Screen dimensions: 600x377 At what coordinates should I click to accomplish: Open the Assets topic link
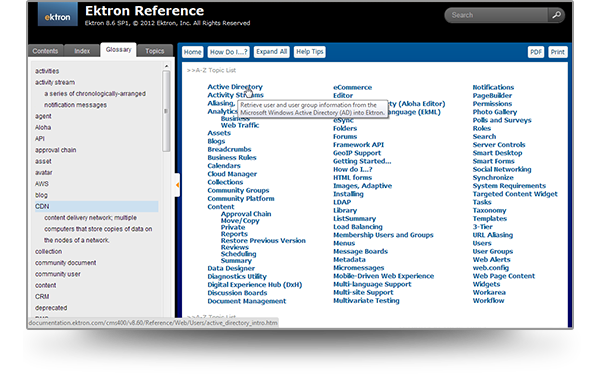click(x=219, y=133)
